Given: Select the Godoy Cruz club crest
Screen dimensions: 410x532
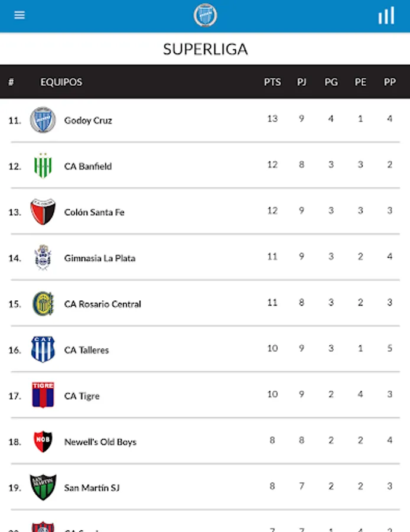Looking at the screenshot, I should tap(42, 119).
